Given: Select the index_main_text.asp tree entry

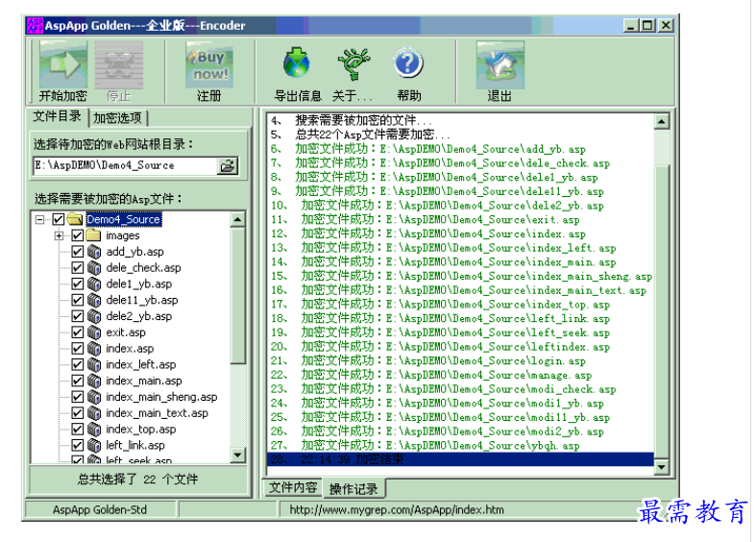Looking at the screenshot, I should coord(158,413).
